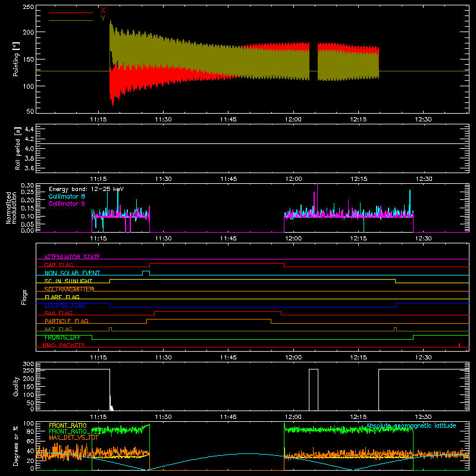Screen dimensions: 476x476
Task: Select the 'Energy band: 12-25 keV' annotation
Action: click(x=86, y=189)
